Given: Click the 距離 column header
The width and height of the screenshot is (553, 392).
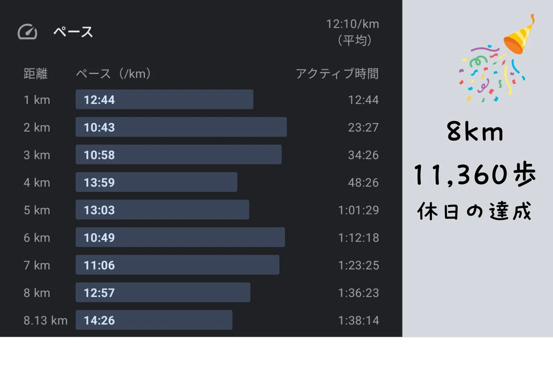Looking at the screenshot, I should click(x=35, y=74).
